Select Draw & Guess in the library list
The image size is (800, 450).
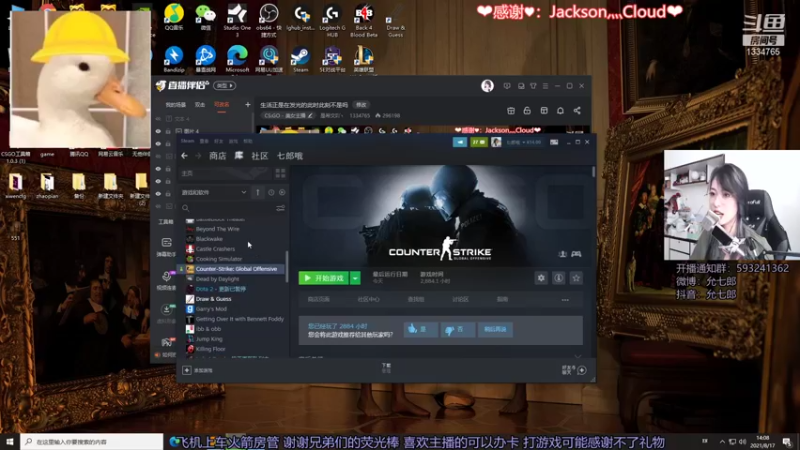(213, 299)
